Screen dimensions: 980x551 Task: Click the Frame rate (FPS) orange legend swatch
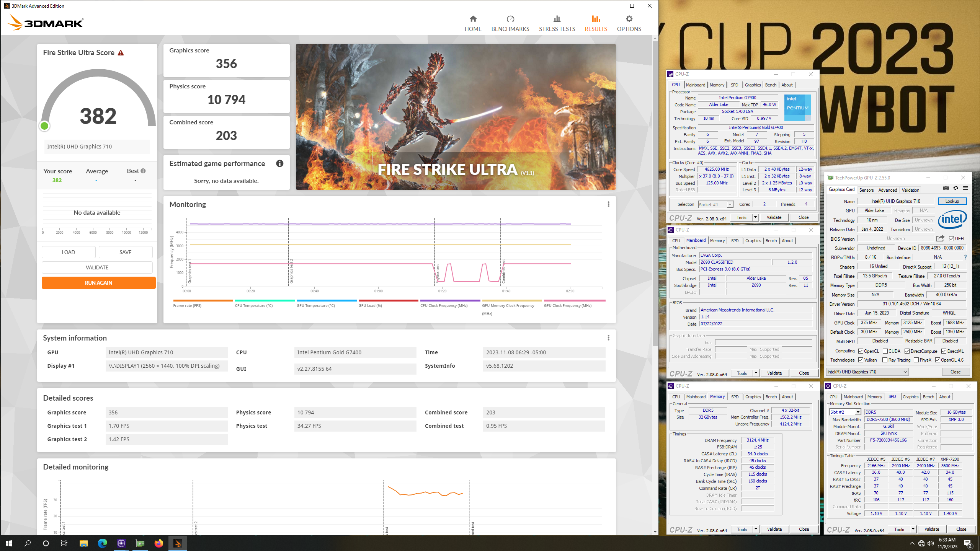click(x=203, y=301)
